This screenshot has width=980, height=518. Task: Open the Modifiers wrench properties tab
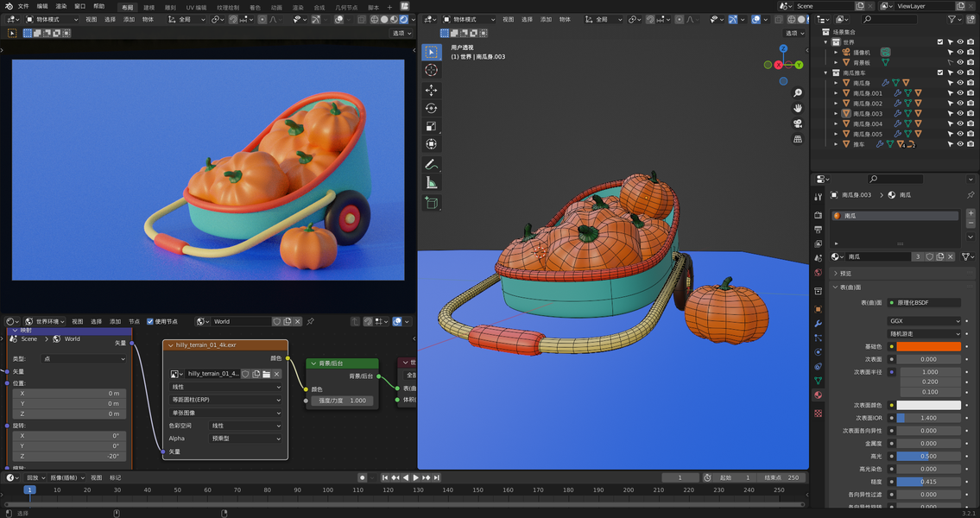(819, 324)
